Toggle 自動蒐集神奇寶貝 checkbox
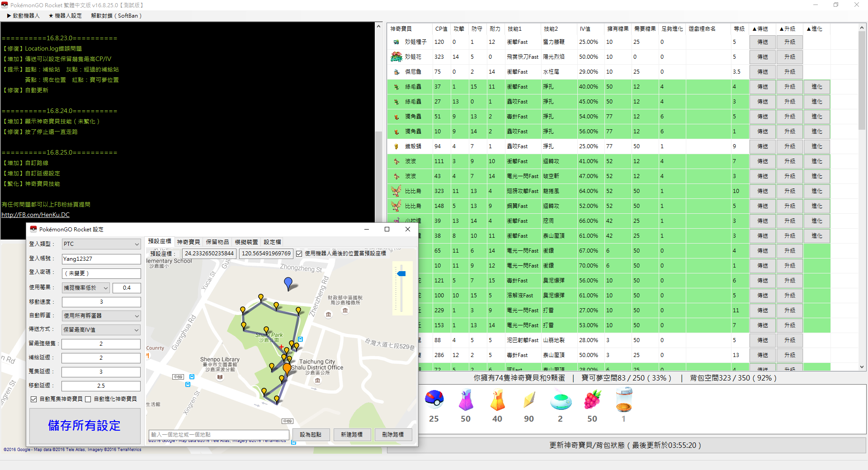Screen dimensions: 868x470 point(34,399)
